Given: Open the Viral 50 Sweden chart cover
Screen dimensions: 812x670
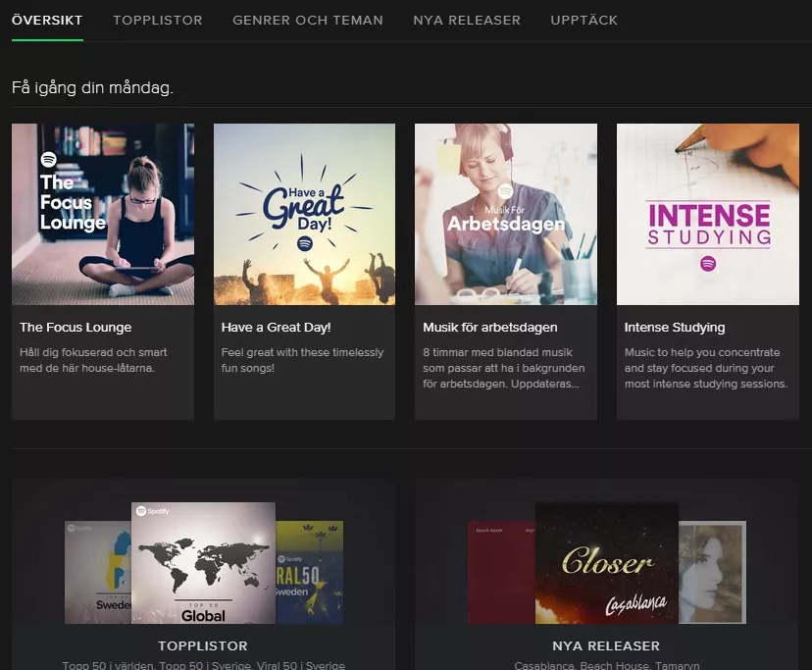Looking at the screenshot, I should 309,572.
